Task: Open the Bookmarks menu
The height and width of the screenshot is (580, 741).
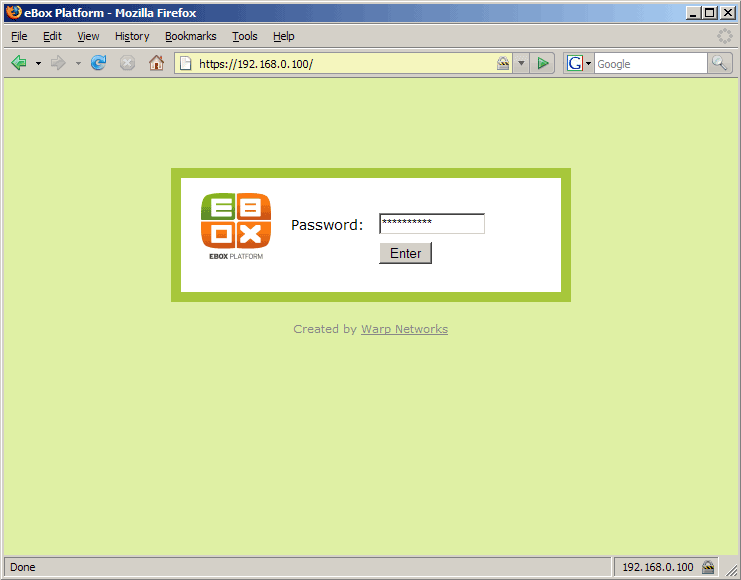Action: [190, 36]
